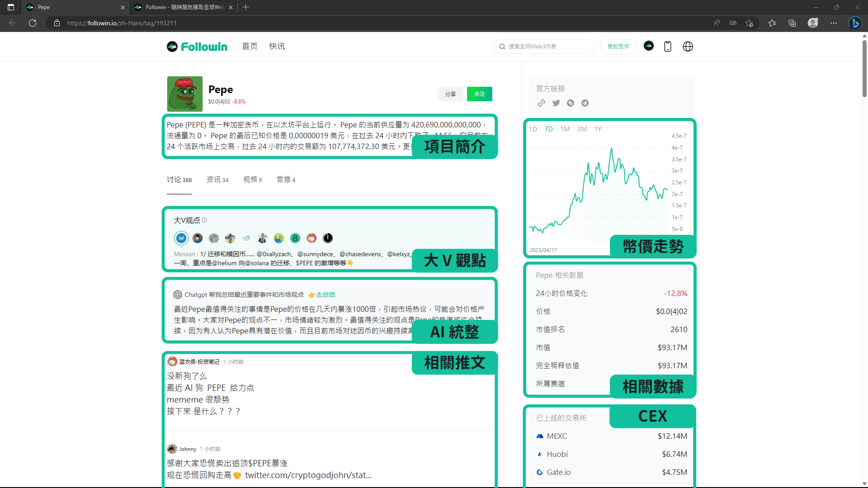Open the official website link icon

tap(541, 103)
